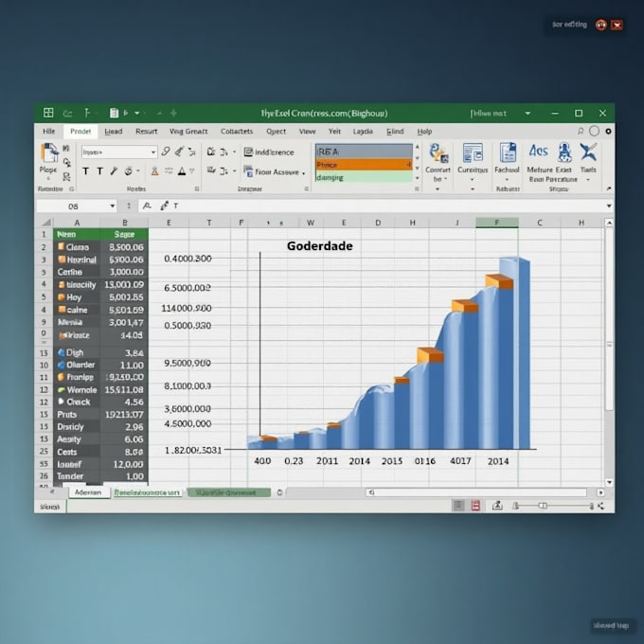Click the Noar Acsave icon in the ribbon

248,171
